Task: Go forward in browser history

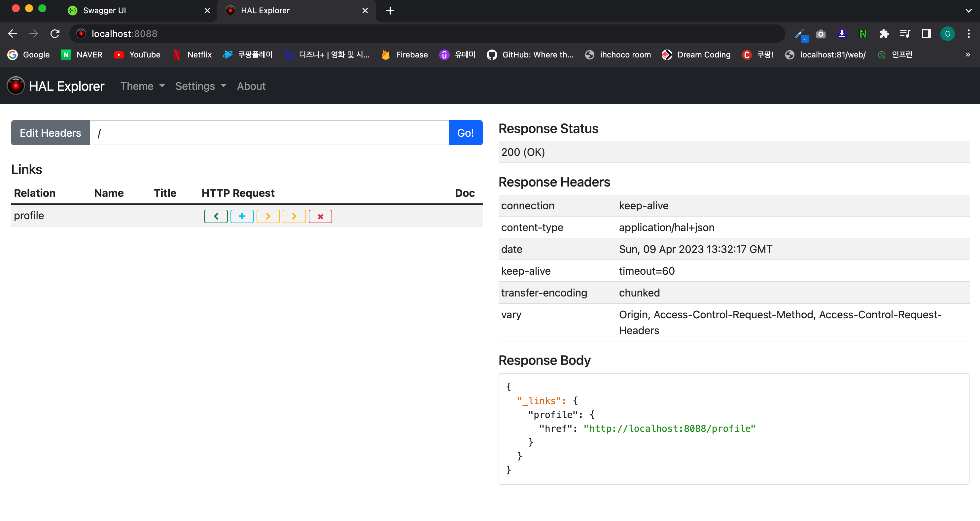Action: click(34, 34)
